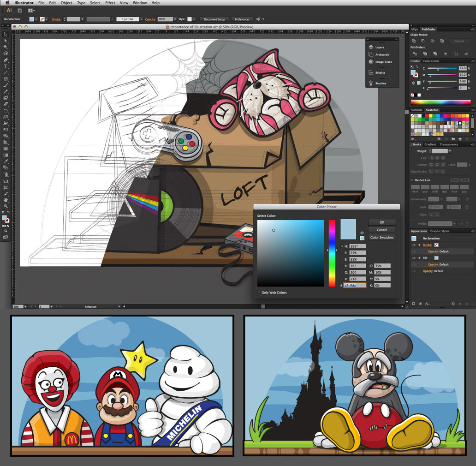Select the Paintbrush tool
This screenshot has width=476, height=466.
tap(6, 85)
